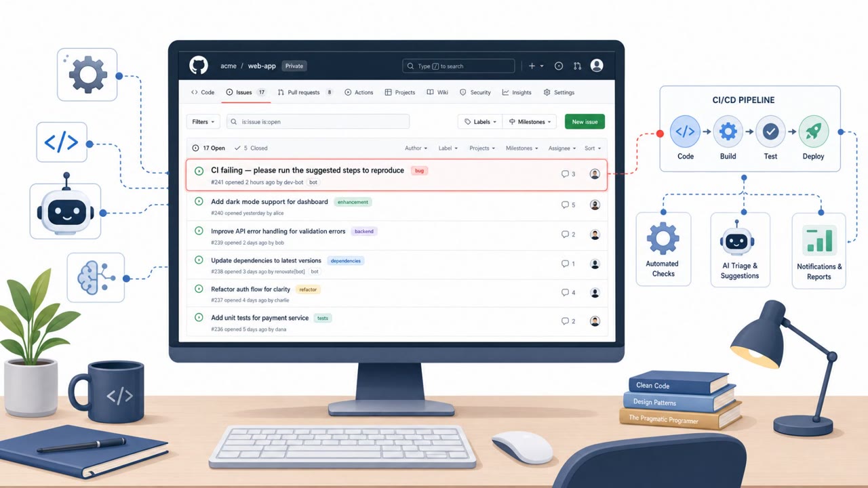This screenshot has height=488, width=868.
Task: Expand the Sort dropdown
Action: pyautogui.click(x=593, y=148)
